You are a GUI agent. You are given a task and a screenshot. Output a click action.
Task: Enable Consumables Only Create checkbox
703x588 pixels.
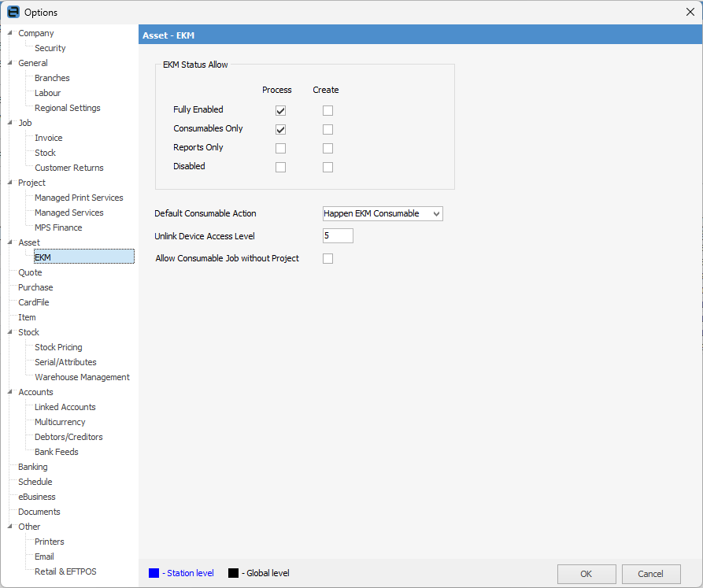(327, 130)
